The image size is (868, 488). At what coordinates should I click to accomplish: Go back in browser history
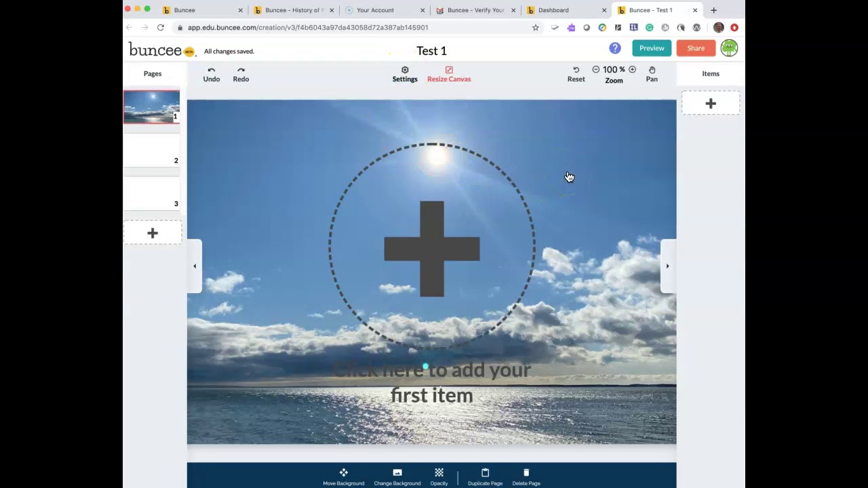[129, 28]
